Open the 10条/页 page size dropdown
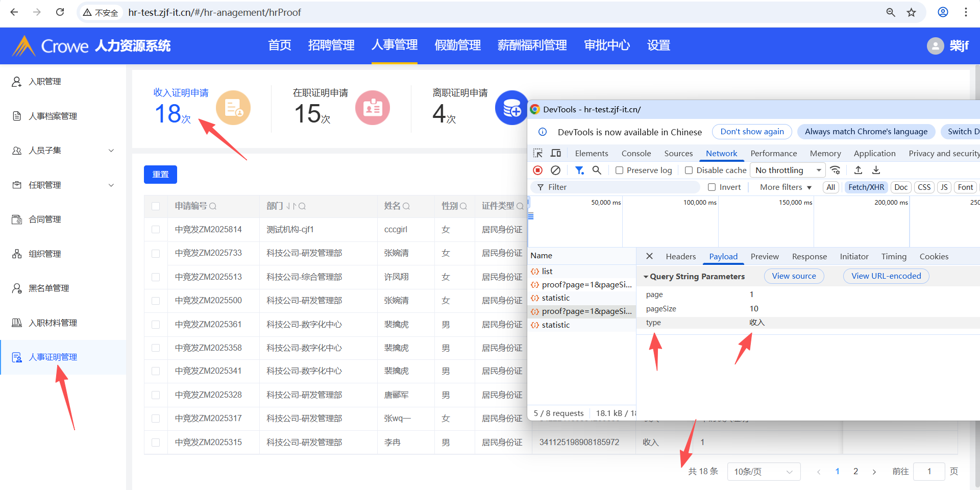 pyautogui.click(x=763, y=472)
